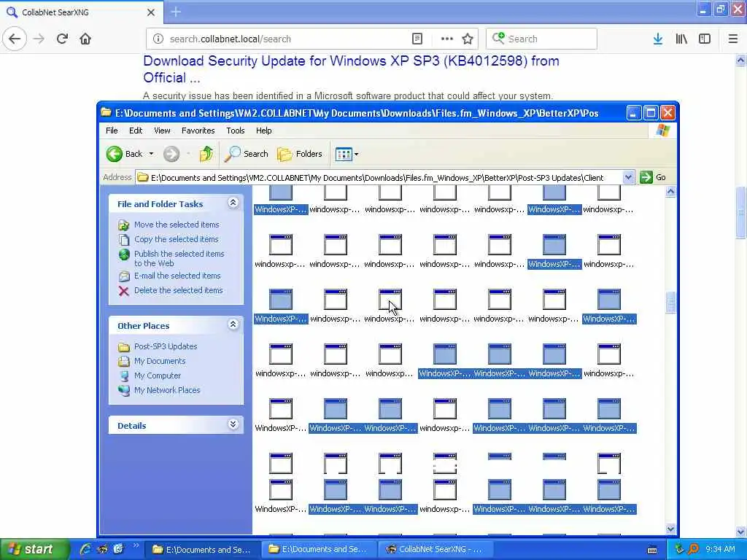
Task: Bookmark this page with the star icon
Action: click(x=468, y=39)
